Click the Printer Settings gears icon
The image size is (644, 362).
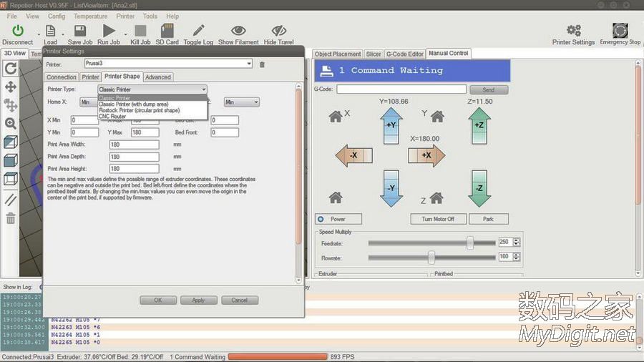point(573,30)
